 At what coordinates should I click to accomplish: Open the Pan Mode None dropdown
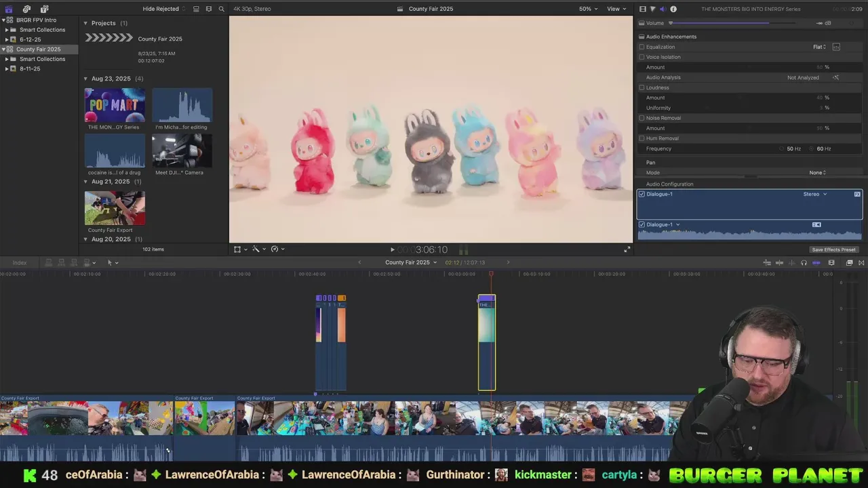tap(817, 173)
